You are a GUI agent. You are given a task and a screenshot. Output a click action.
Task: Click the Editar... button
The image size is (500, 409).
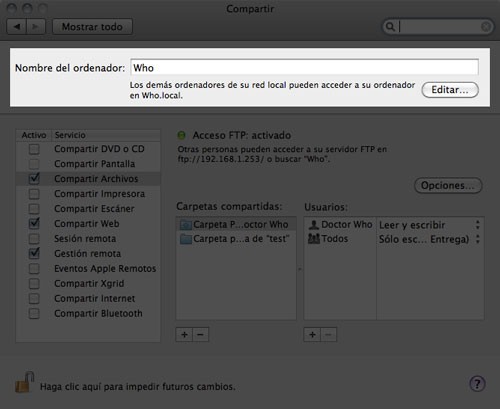[x=450, y=90]
